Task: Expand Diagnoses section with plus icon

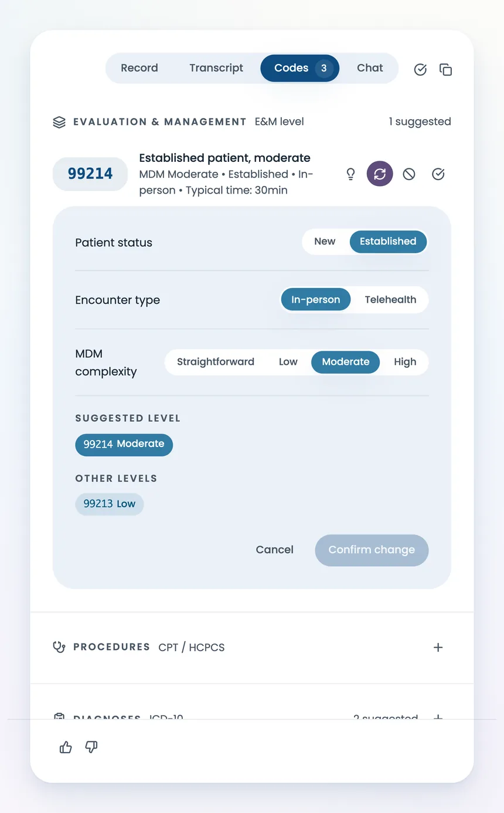Action: [x=438, y=718]
